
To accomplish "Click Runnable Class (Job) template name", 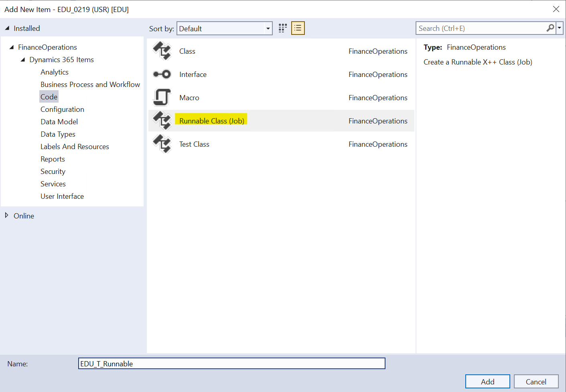I will [212, 121].
